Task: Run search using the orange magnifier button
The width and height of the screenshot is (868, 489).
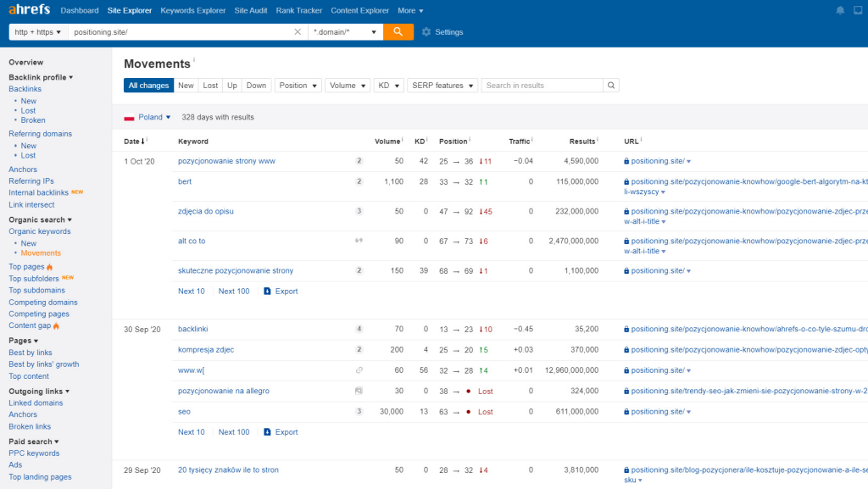Action: pos(398,31)
